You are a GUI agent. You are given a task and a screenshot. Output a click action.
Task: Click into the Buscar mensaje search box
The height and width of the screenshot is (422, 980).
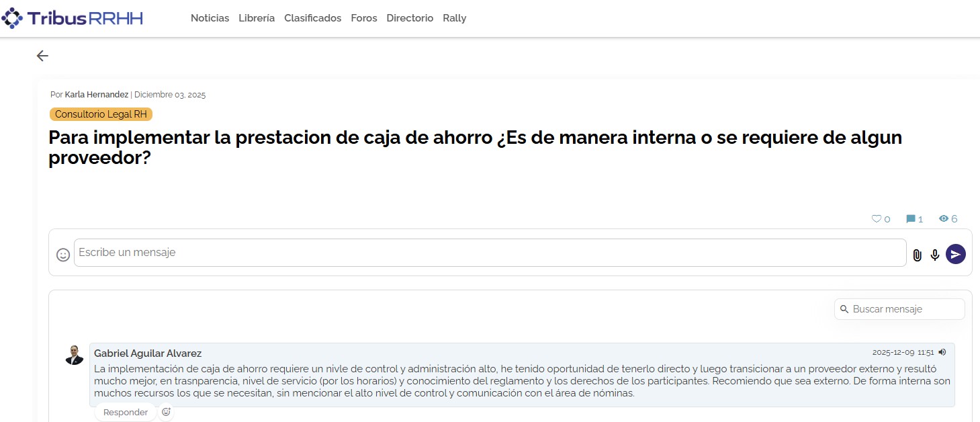click(905, 309)
